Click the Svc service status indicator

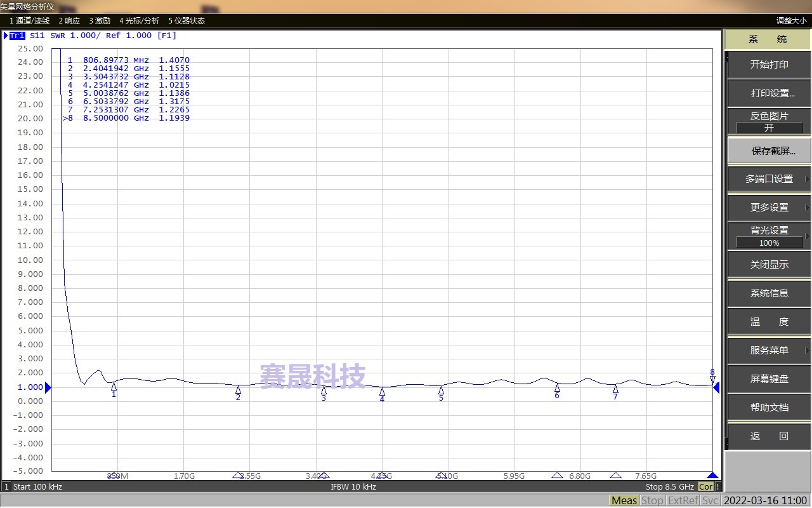coord(710,500)
